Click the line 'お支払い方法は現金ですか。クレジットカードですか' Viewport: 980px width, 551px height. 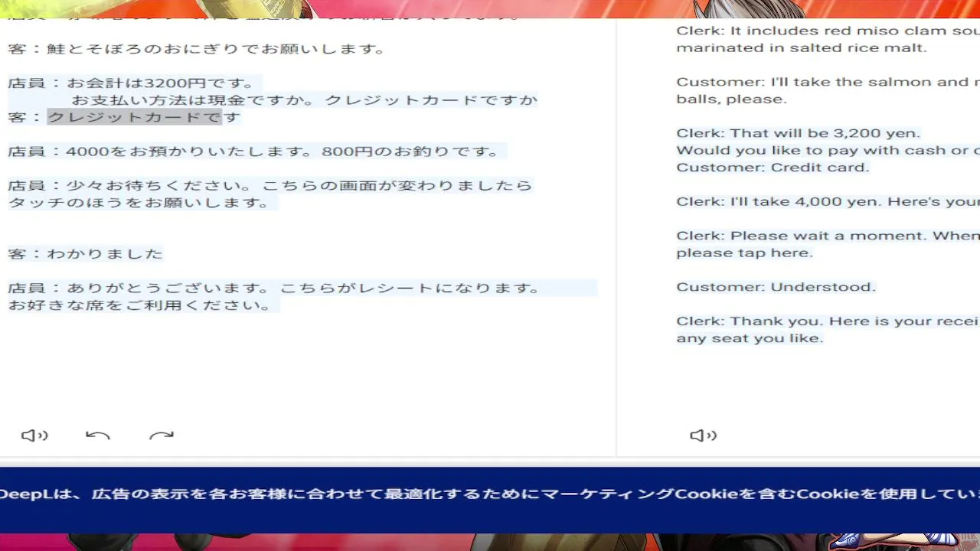(305, 99)
